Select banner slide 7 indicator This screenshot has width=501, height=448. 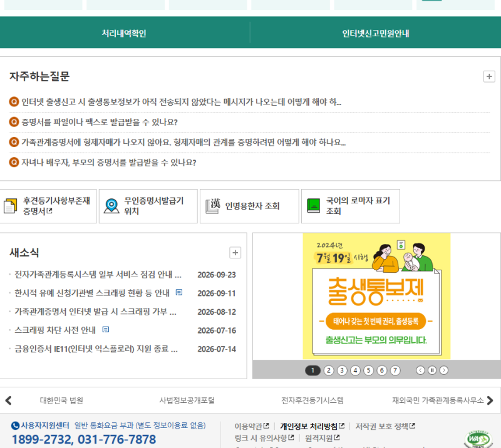click(395, 370)
